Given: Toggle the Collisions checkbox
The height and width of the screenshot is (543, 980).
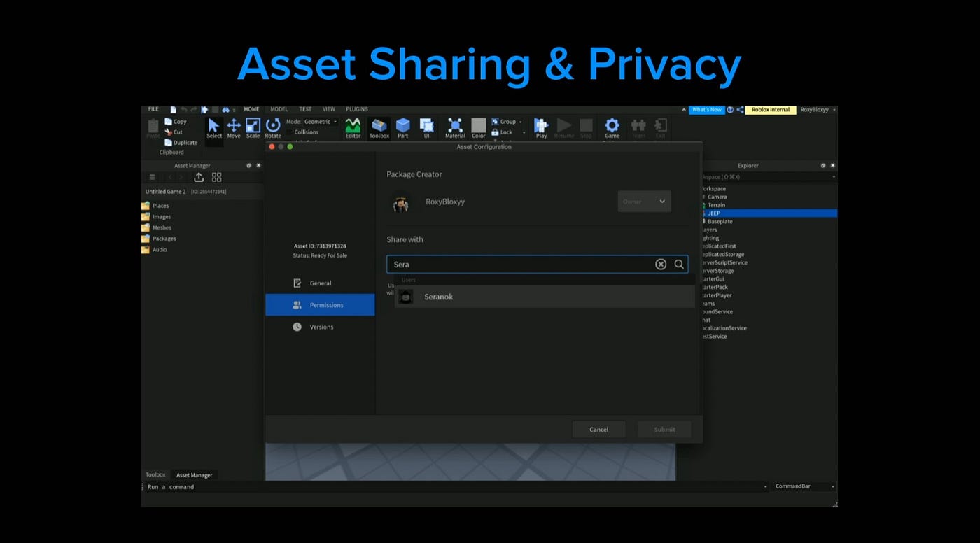Looking at the screenshot, I should (x=289, y=132).
